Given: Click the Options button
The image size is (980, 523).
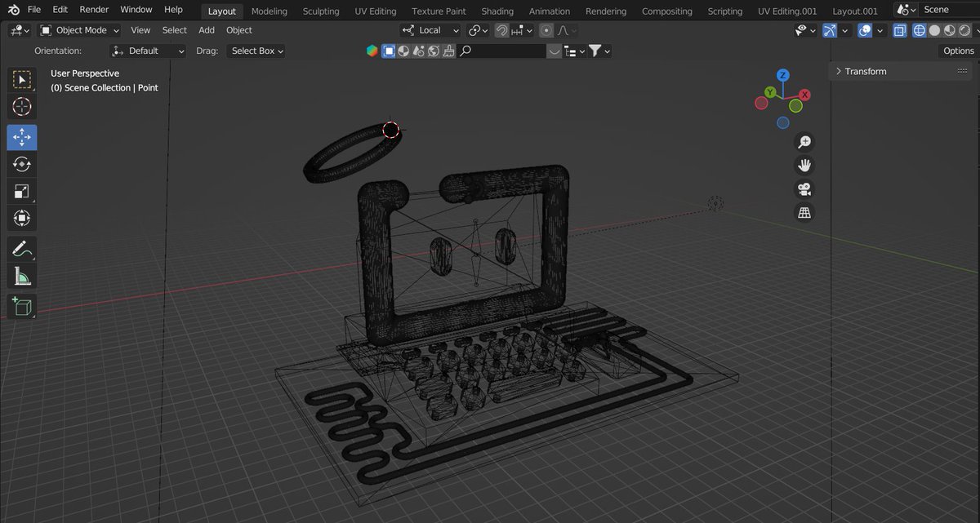Looking at the screenshot, I should [x=959, y=51].
